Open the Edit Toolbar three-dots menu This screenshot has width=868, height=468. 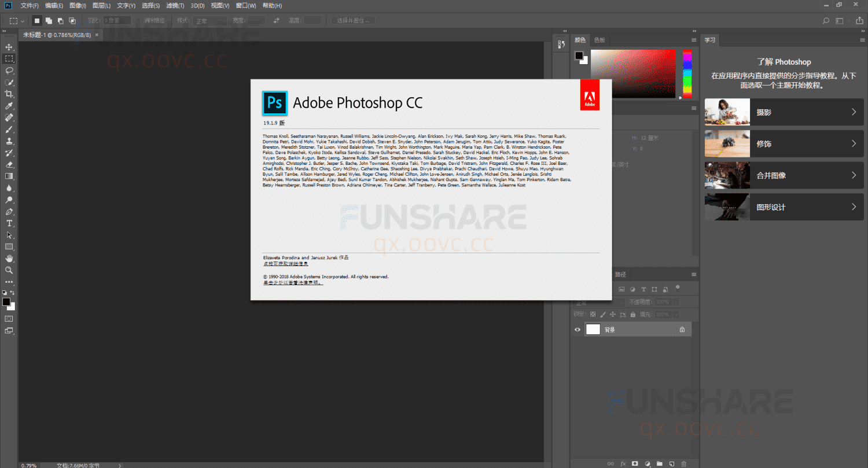point(9,282)
